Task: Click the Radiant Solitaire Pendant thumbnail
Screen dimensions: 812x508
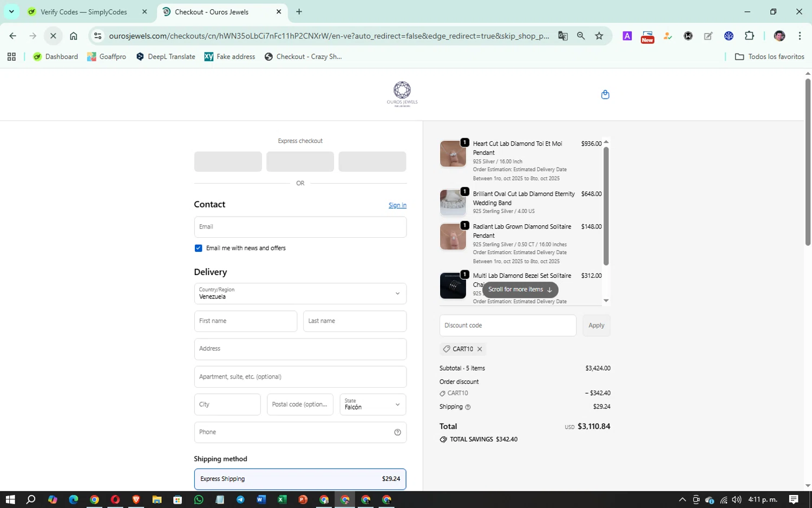Action: [453, 237]
